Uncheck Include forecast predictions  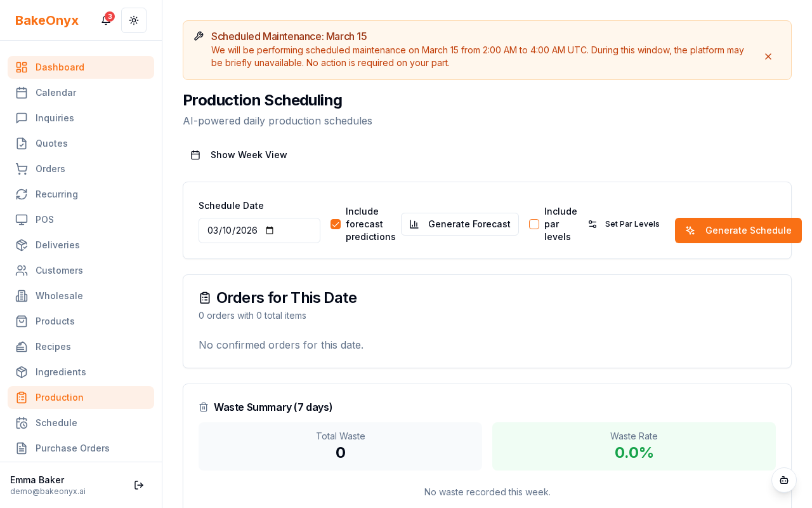335,224
